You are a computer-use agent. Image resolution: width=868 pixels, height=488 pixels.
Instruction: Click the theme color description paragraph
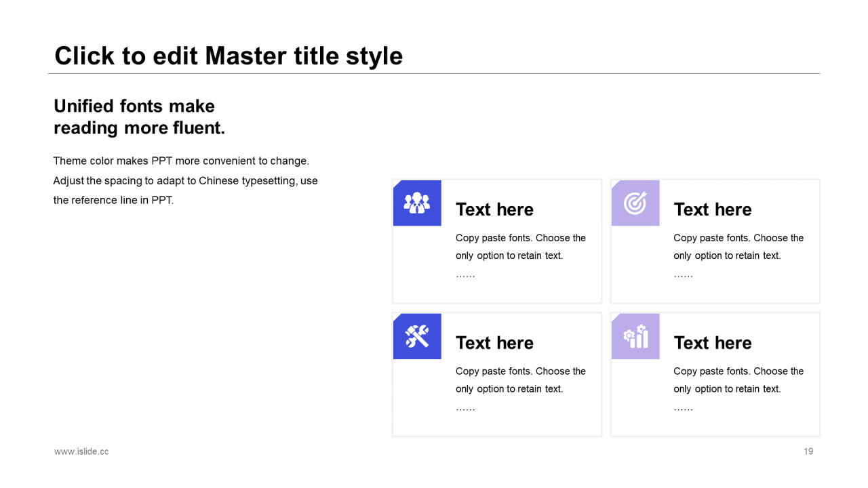[x=185, y=181]
